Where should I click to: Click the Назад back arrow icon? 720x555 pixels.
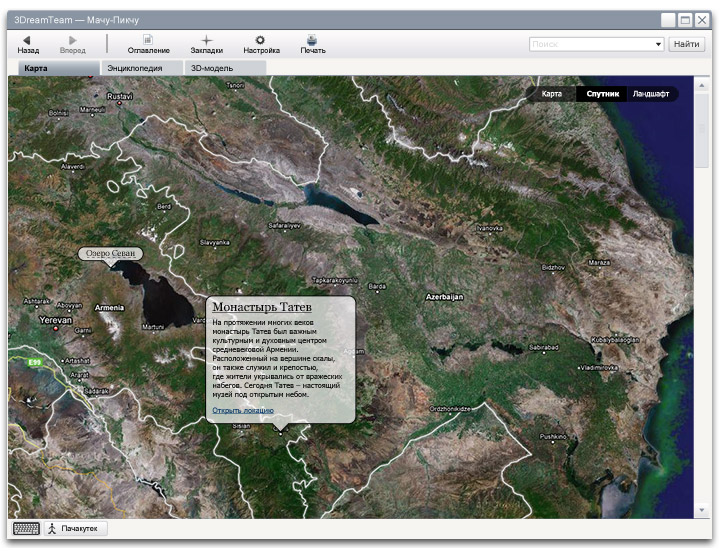coord(27,40)
